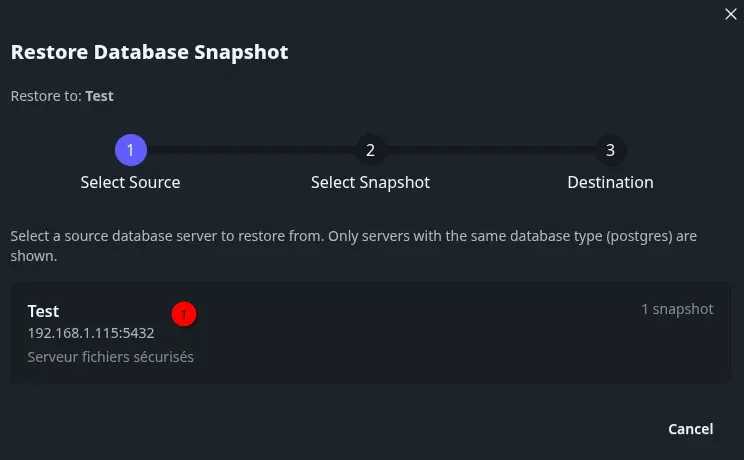The image size is (744, 460).
Task: Click the 'Restore to: Test' line
Action: click(x=62, y=97)
